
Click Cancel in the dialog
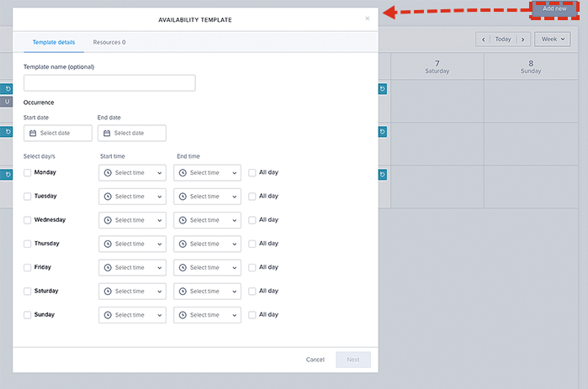315,360
